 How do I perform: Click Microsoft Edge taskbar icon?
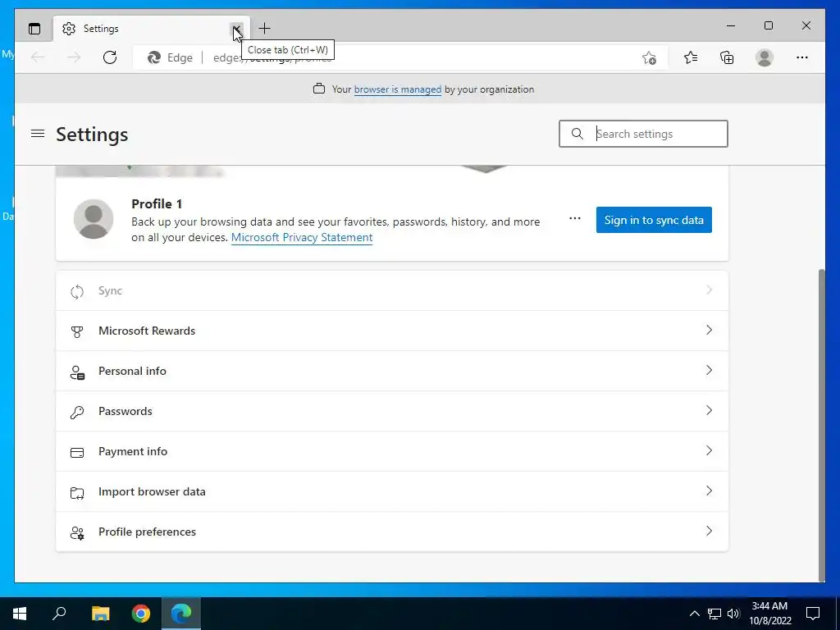[x=181, y=614]
